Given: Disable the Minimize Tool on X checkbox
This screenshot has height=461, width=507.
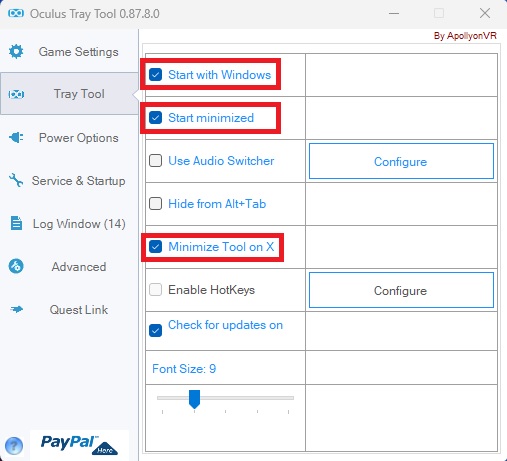Looking at the screenshot, I should pyautogui.click(x=155, y=247).
